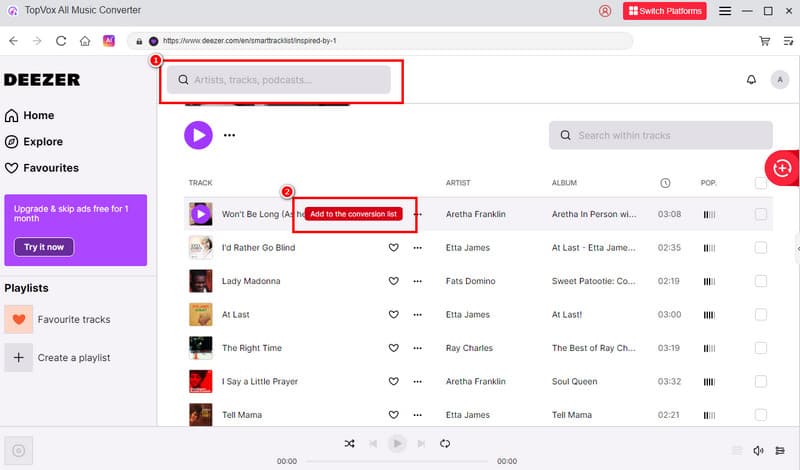Toggle shuffle in the player bar
Screen dimensions: 800x470
tap(349, 443)
